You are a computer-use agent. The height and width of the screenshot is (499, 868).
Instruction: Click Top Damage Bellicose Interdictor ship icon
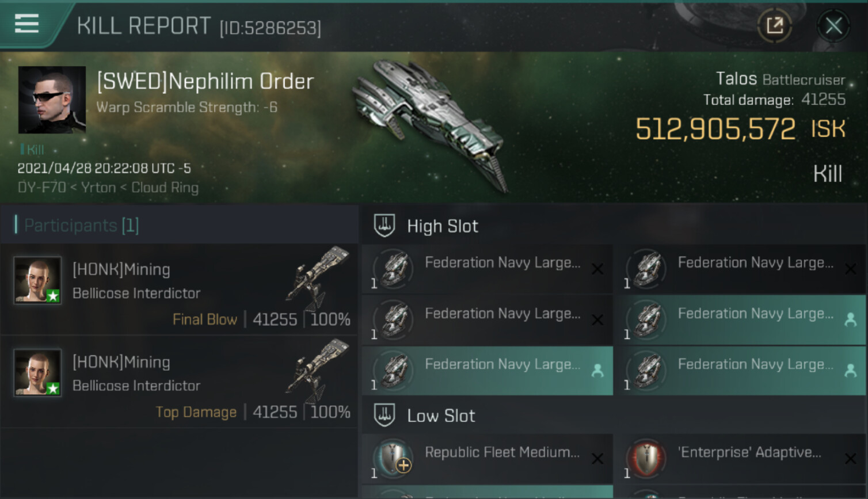(x=318, y=370)
